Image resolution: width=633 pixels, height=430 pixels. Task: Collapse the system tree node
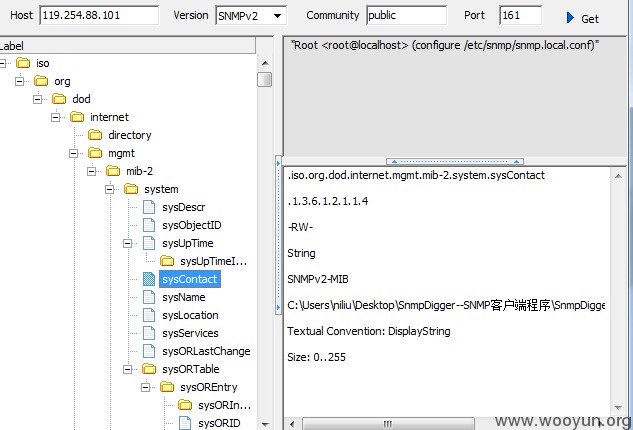point(109,189)
